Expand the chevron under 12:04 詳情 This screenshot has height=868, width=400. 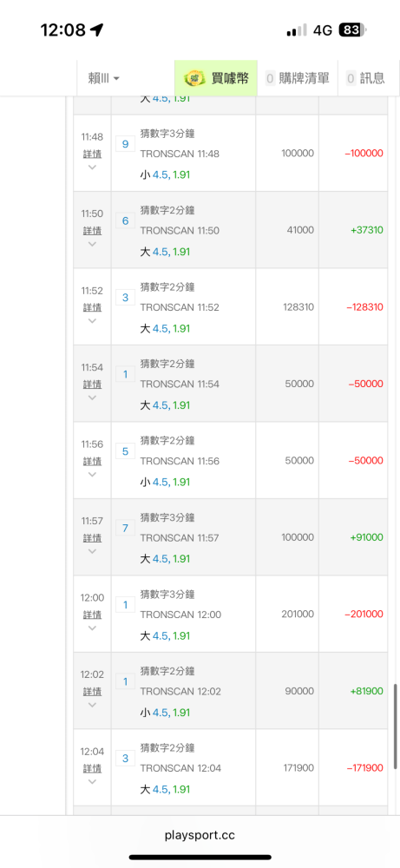pyautogui.click(x=92, y=782)
